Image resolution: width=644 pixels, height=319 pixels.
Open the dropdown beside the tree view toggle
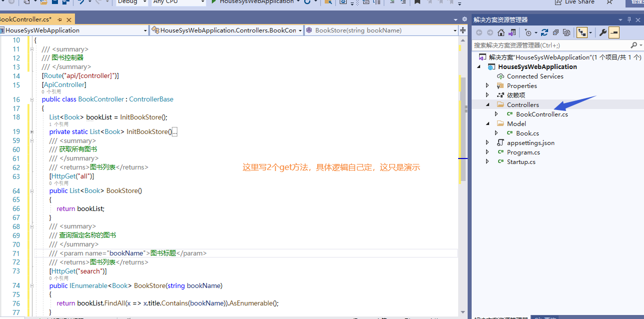pyautogui.click(x=590, y=32)
